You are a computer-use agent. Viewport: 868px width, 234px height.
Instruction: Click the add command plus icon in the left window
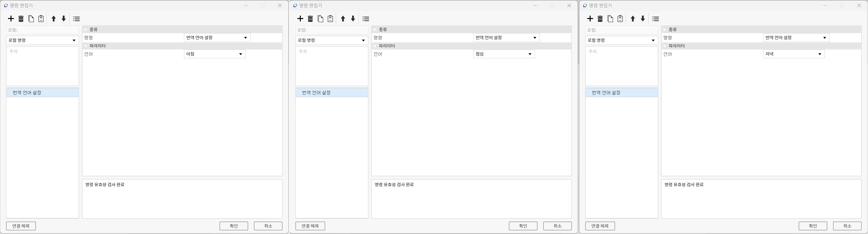click(11, 19)
